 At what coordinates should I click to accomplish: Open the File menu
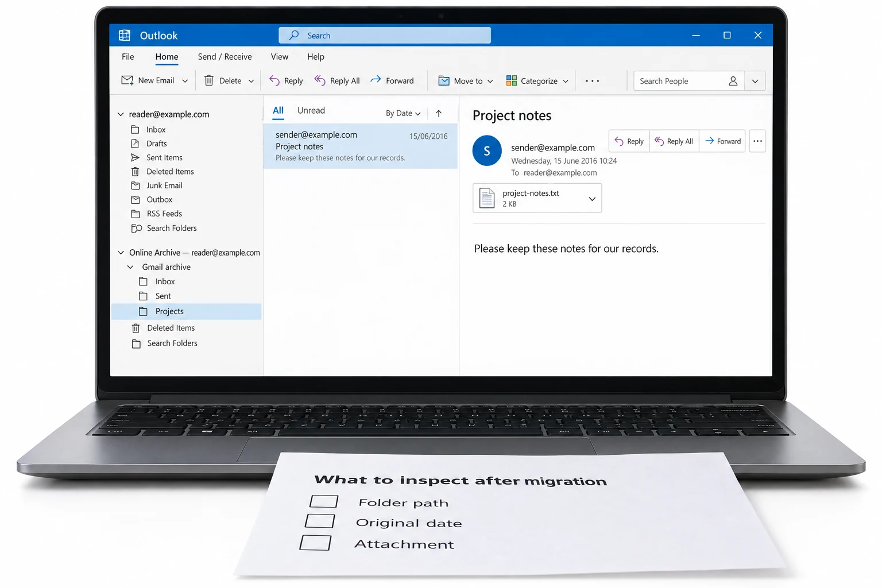(128, 57)
